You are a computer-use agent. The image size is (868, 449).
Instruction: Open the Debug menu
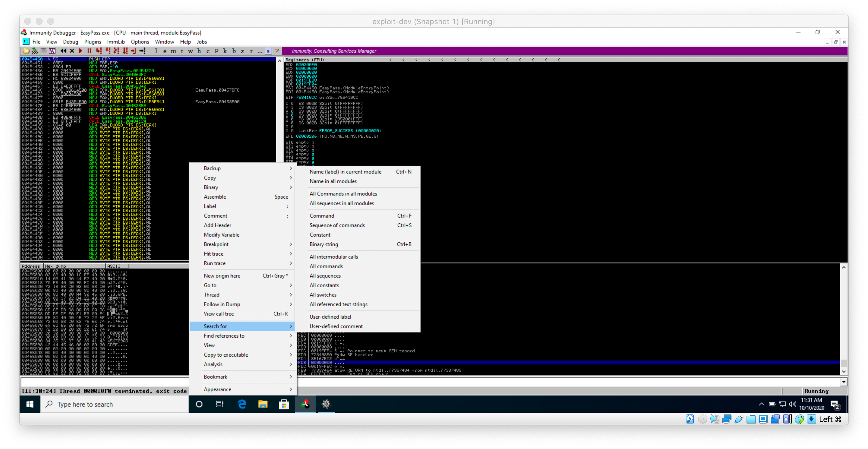click(x=71, y=42)
